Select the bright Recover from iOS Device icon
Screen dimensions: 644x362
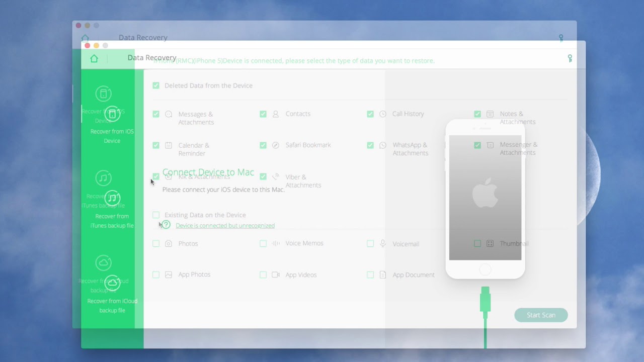click(112, 114)
